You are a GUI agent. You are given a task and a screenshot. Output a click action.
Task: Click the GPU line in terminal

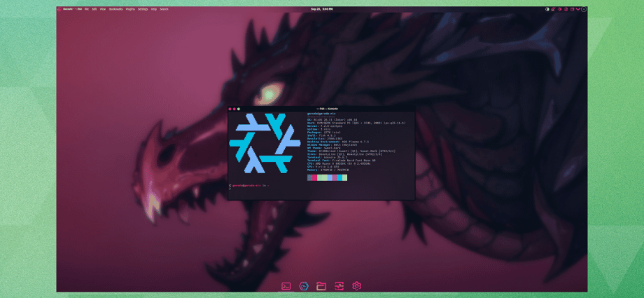pos(323,167)
